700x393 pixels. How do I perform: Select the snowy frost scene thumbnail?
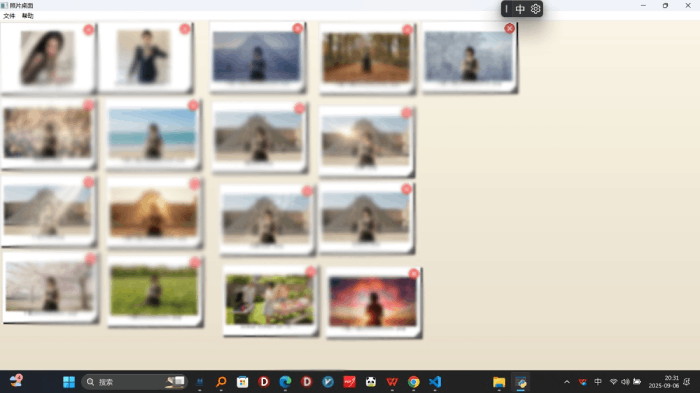tap(468, 56)
